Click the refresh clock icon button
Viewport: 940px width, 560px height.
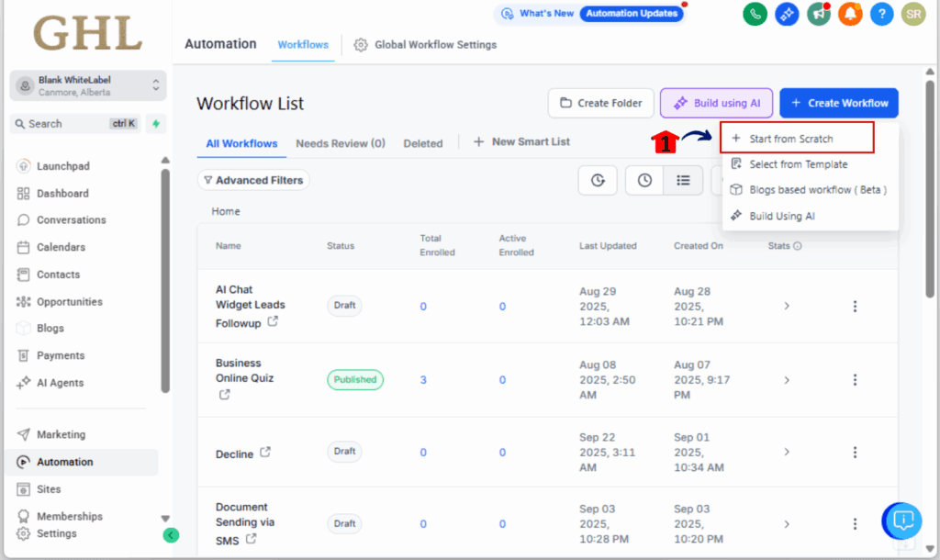[x=598, y=180]
